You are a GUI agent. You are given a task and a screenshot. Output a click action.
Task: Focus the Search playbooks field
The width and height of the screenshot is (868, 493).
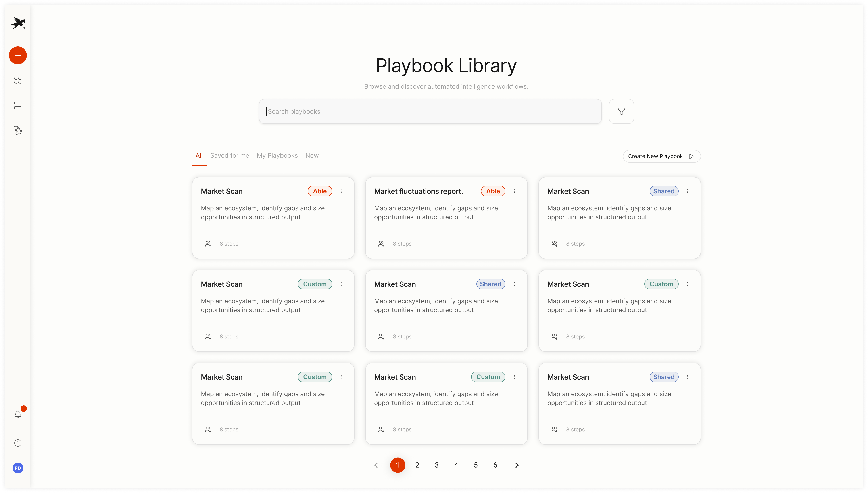pyautogui.click(x=430, y=111)
